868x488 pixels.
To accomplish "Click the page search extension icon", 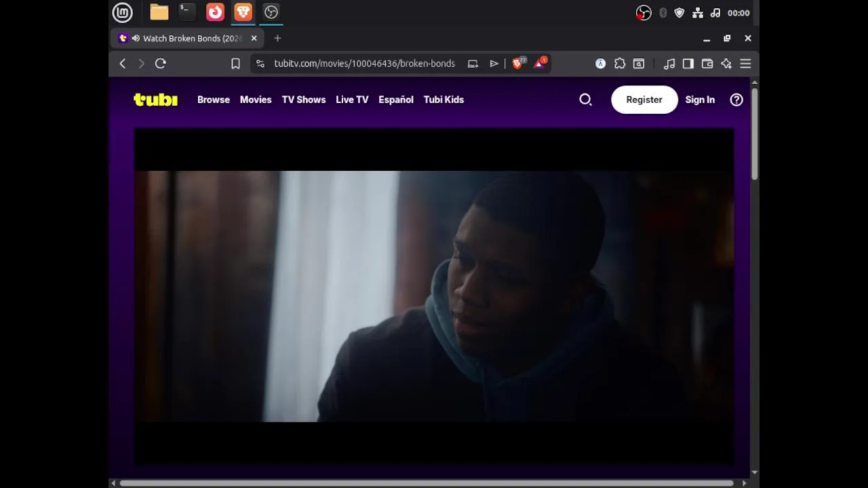I will coord(639,64).
